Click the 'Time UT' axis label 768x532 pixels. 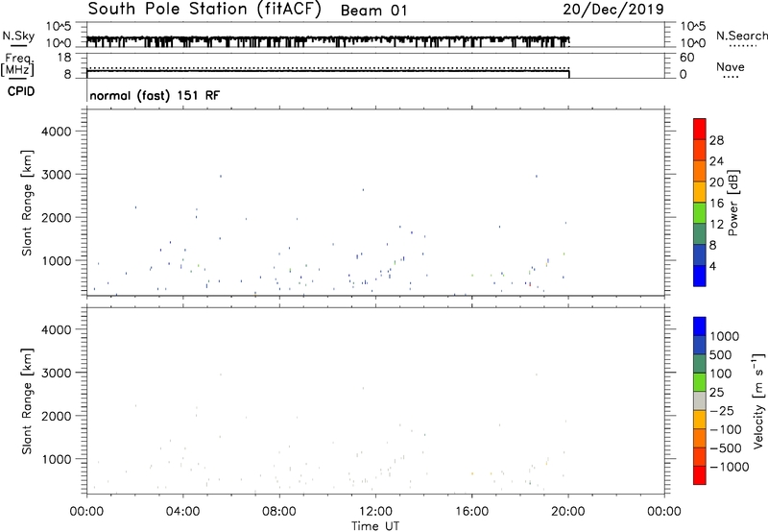(375, 526)
